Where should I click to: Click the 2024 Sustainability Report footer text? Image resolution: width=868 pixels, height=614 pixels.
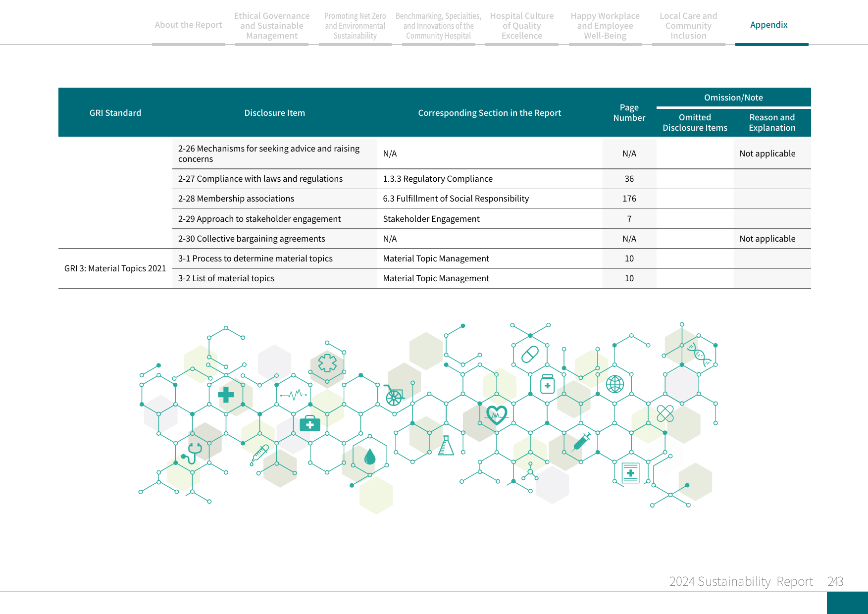(x=741, y=581)
